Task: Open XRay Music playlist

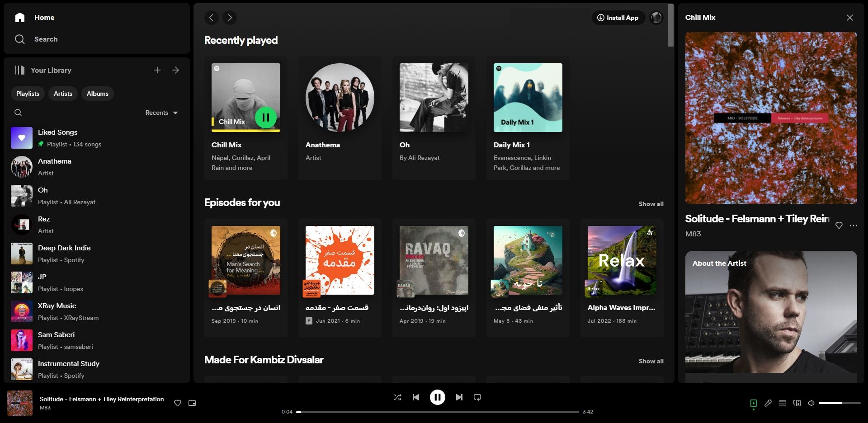Action: [x=97, y=311]
